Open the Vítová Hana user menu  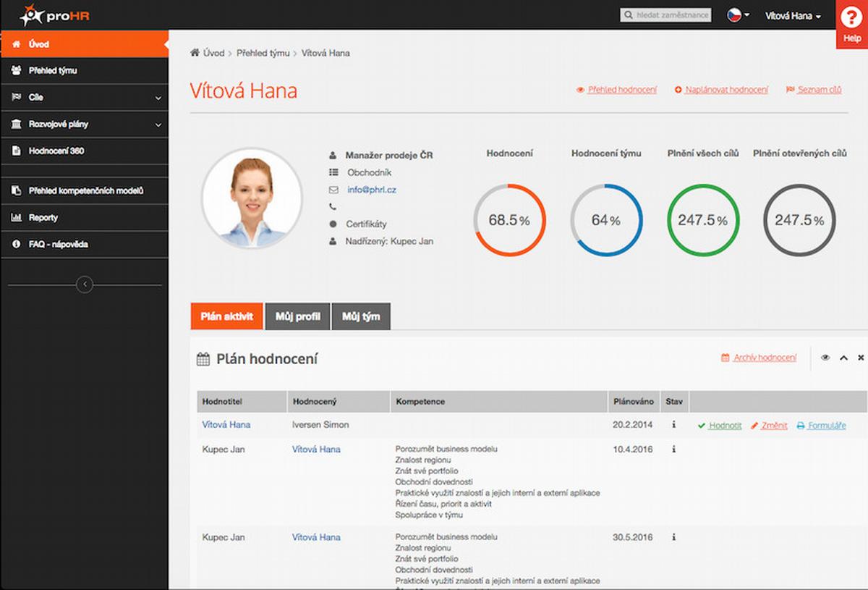point(793,15)
